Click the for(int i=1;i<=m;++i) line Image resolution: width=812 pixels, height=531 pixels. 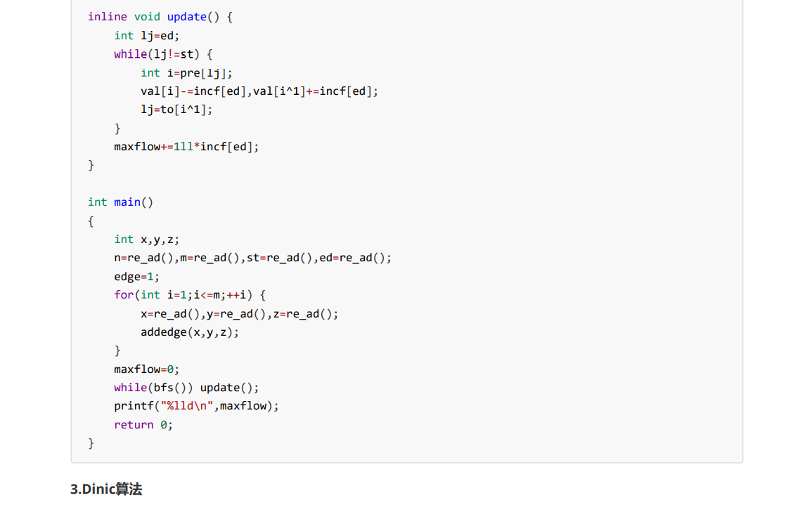[x=190, y=295]
